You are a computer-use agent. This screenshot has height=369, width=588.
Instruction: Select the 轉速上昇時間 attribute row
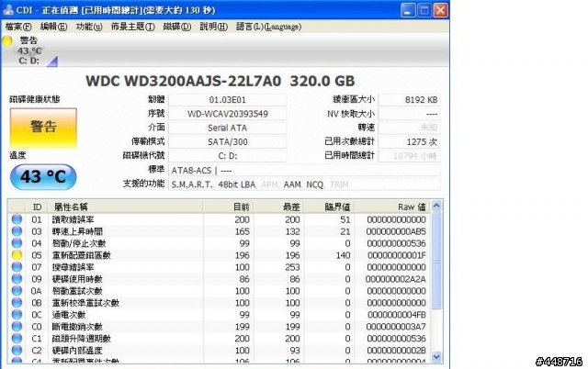click(x=219, y=231)
